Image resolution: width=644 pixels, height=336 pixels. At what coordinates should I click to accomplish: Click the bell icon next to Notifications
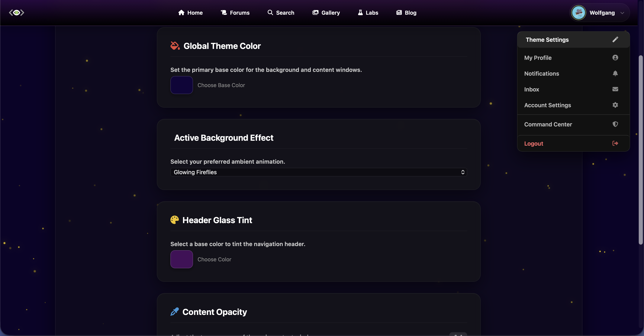[x=615, y=73]
